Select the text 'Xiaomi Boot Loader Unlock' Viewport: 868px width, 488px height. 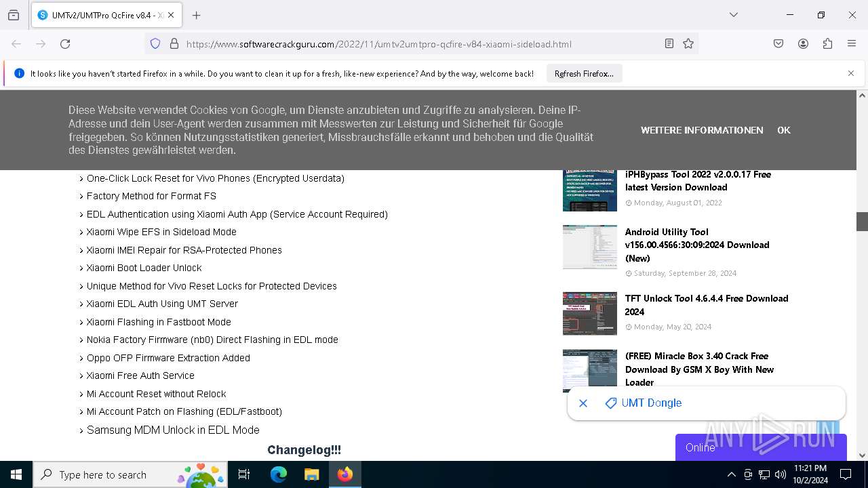click(144, 268)
